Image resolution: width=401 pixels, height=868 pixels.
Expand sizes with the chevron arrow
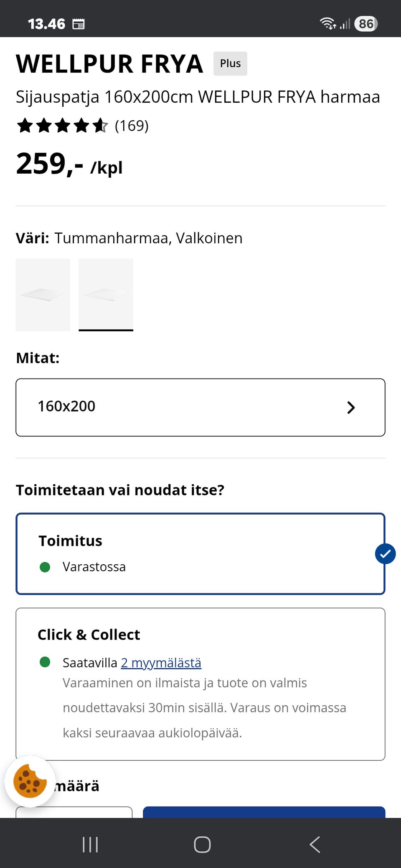point(351,407)
